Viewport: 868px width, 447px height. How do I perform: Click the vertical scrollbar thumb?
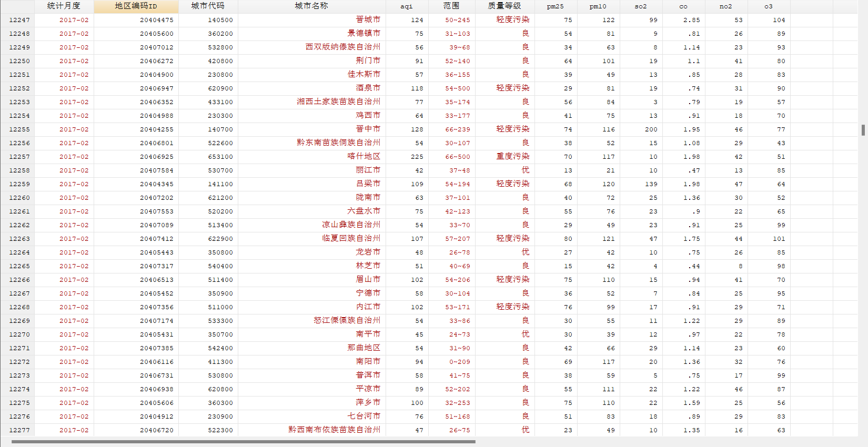click(x=863, y=130)
